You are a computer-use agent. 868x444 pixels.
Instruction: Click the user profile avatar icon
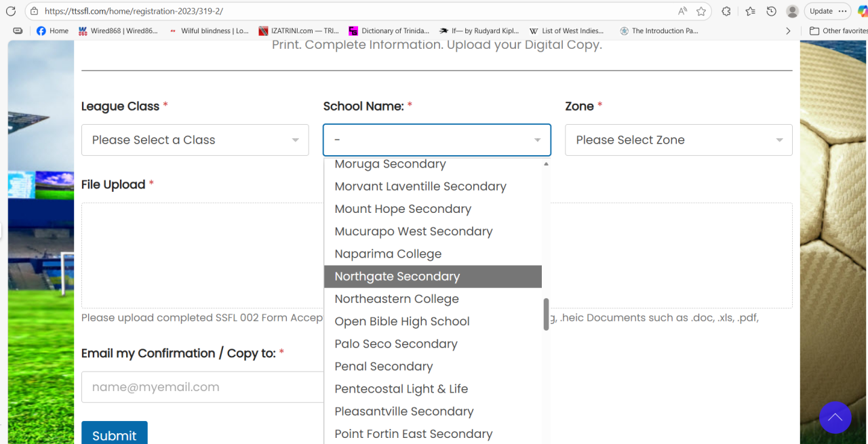coord(792,12)
